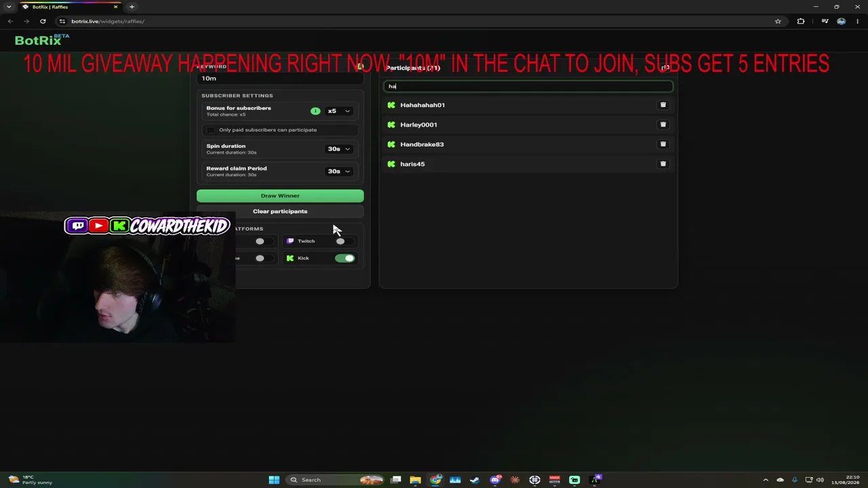This screenshot has width=868, height=488.
Task: Bookmark this page with the star icon
Action: point(778,21)
